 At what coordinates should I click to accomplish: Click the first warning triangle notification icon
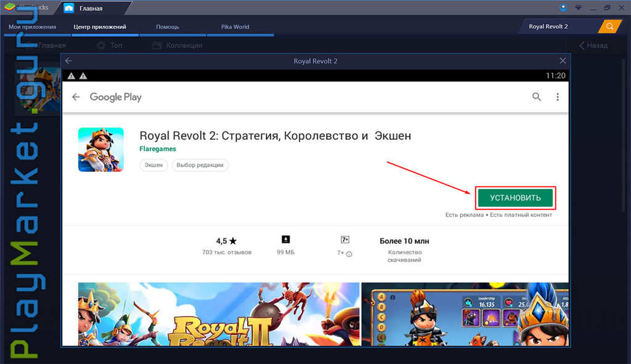tap(71, 76)
